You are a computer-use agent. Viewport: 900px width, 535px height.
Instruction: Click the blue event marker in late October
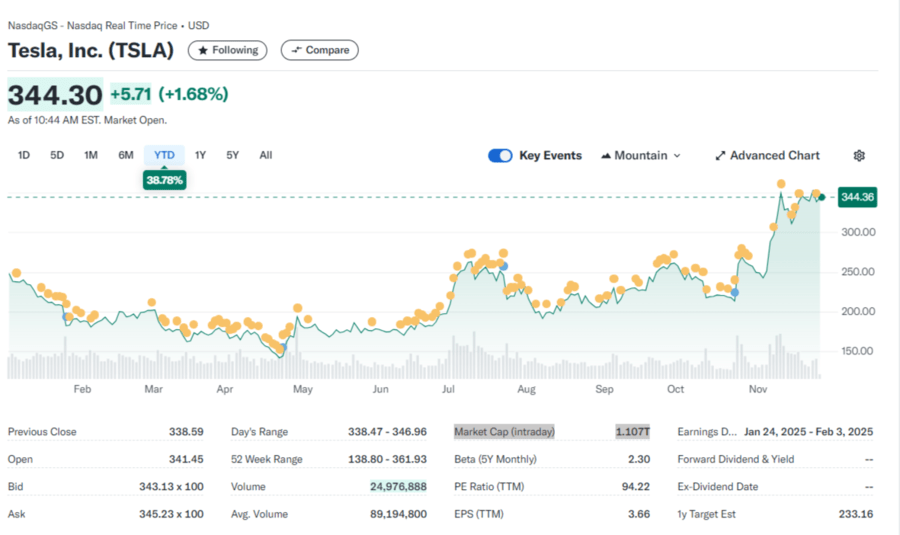[x=734, y=292]
